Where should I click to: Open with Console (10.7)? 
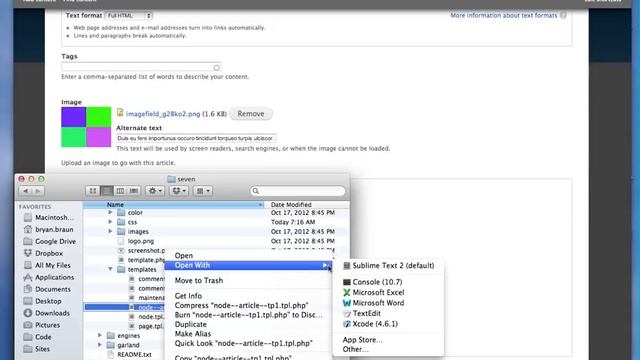(389, 282)
